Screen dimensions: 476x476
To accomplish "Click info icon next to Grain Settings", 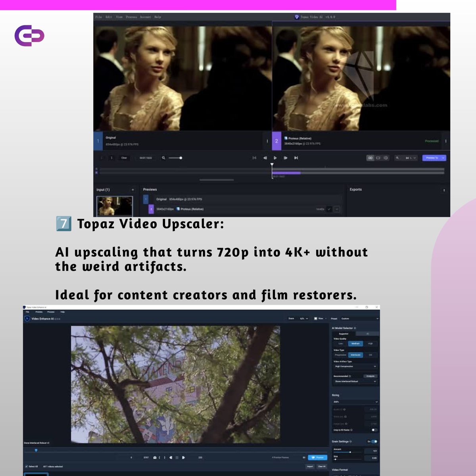I will pos(351,441).
